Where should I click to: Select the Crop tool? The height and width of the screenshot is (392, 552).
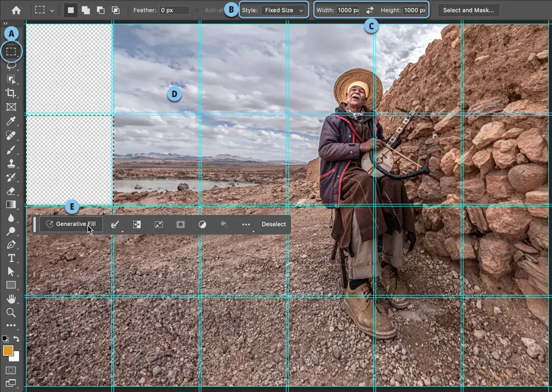11,93
